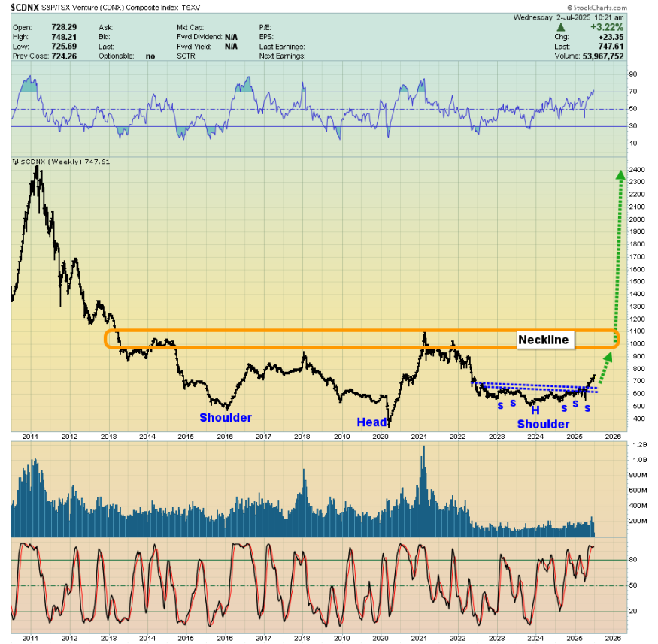Click the 2000 price axis label

pyautogui.click(x=637, y=219)
